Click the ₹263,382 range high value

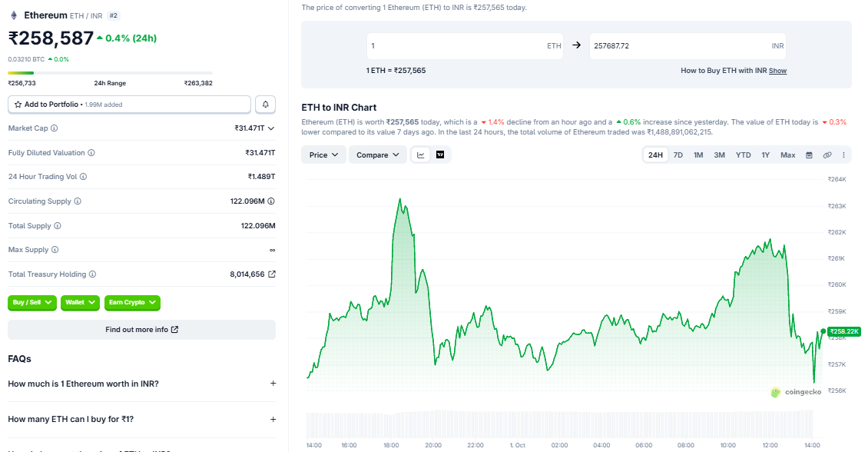tap(198, 83)
